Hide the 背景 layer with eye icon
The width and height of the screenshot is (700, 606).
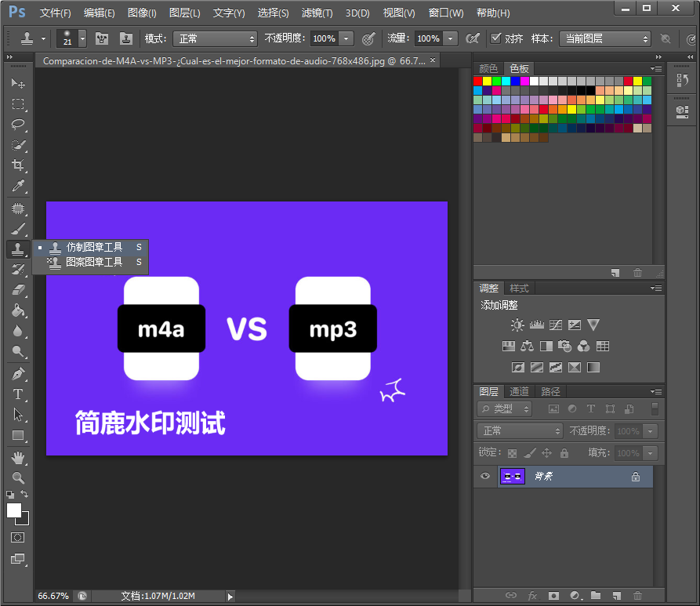(485, 477)
